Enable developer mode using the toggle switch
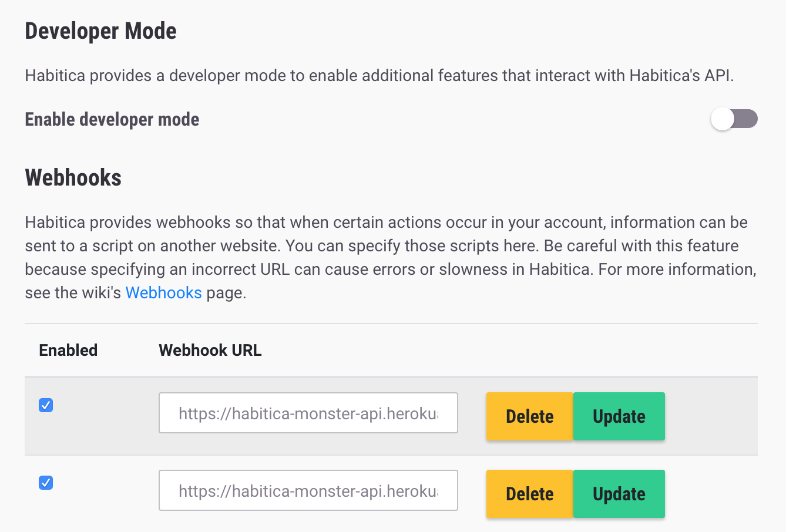This screenshot has height=532, width=786. (x=734, y=119)
